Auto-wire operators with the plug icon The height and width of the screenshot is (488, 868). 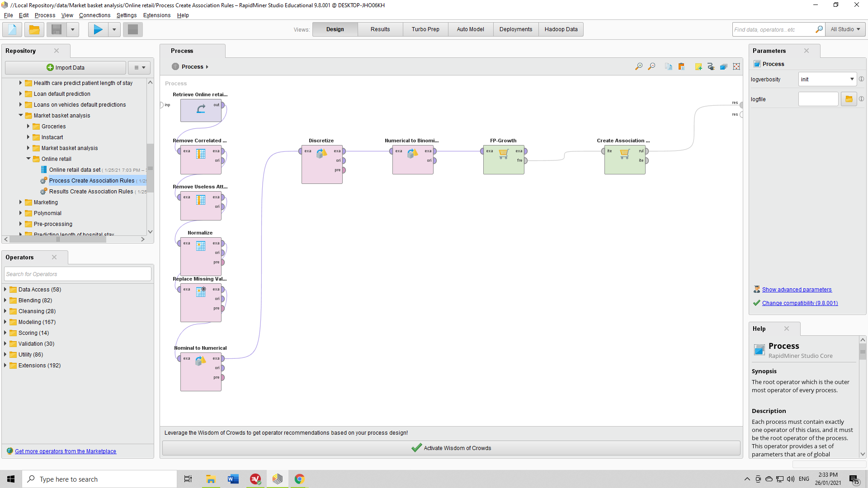pos(711,67)
